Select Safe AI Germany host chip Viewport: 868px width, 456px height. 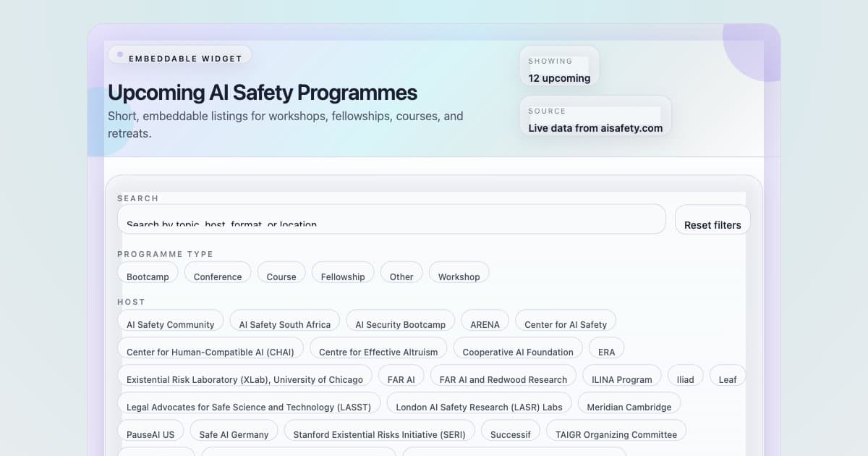234,431
